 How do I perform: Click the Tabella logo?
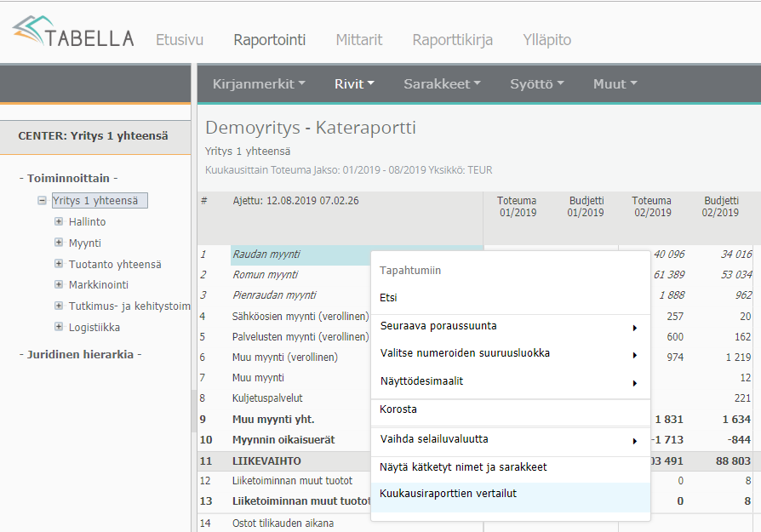click(73, 35)
